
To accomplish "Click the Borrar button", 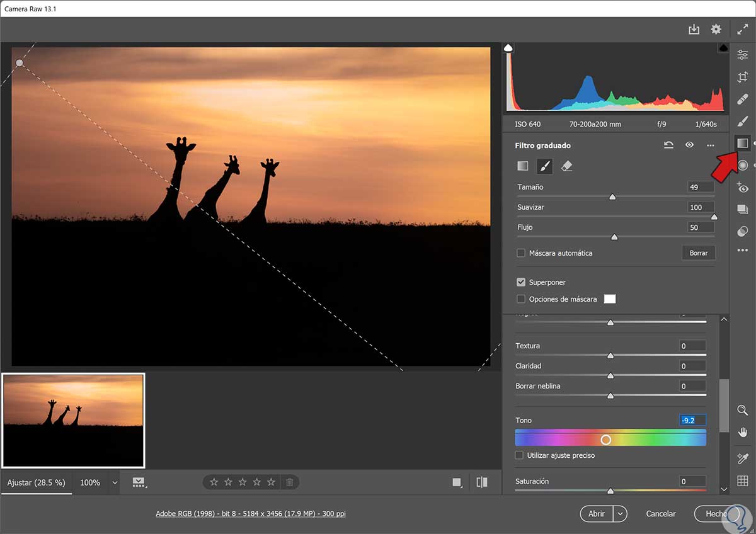I will pyautogui.click(x=698, y=253).
